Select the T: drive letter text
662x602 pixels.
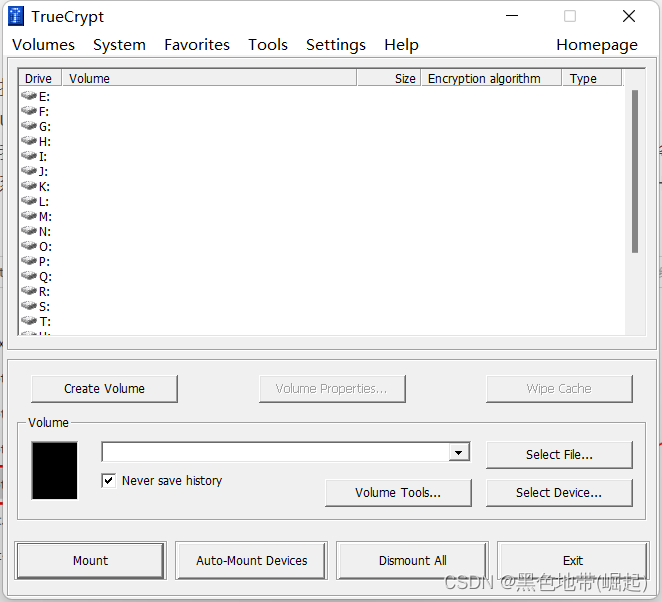pyautogui.click(x=45, y=322)
